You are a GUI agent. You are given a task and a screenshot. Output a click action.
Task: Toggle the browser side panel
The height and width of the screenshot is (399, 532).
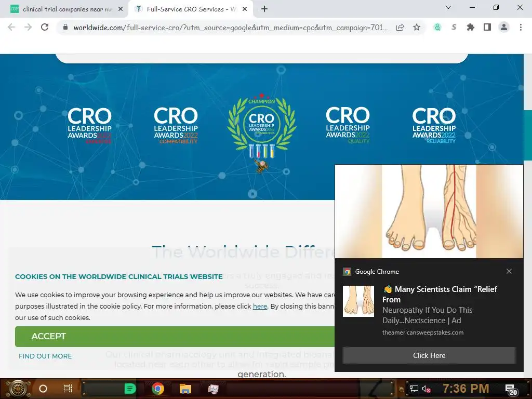[x=487, y=27]
